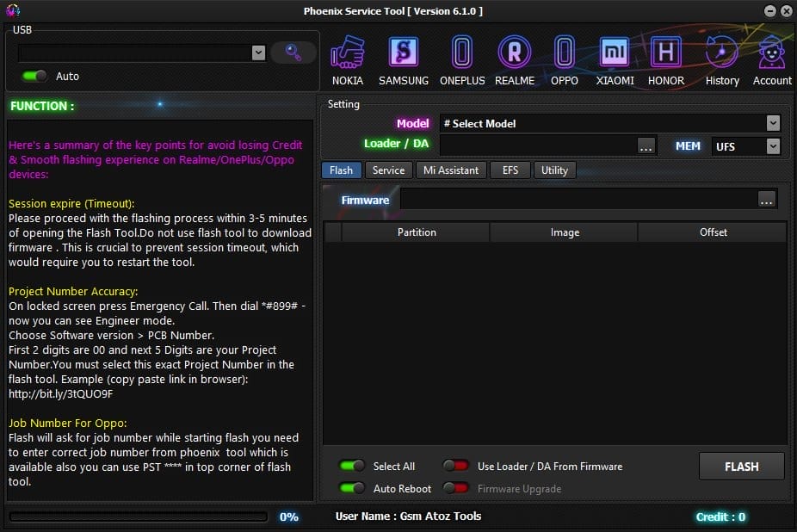Open the OPPO flashing module
Image resolution: width=797 pixels, height=532 pixels.
click(565, 56)
